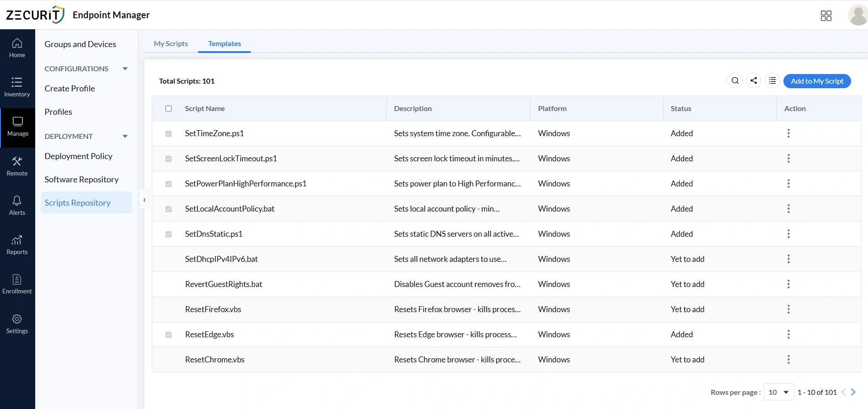
Task: Go to next page of scripts
Action: pos(853,392)
